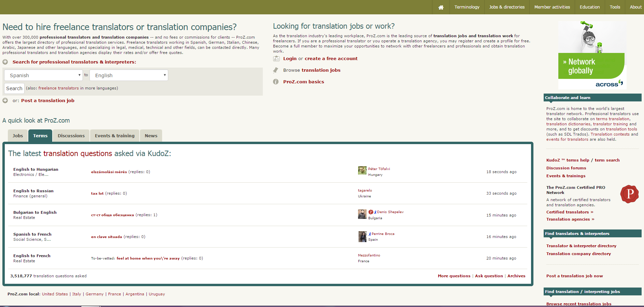Open Certified translators link
This screenshot has width=644, height=307.
570,212
